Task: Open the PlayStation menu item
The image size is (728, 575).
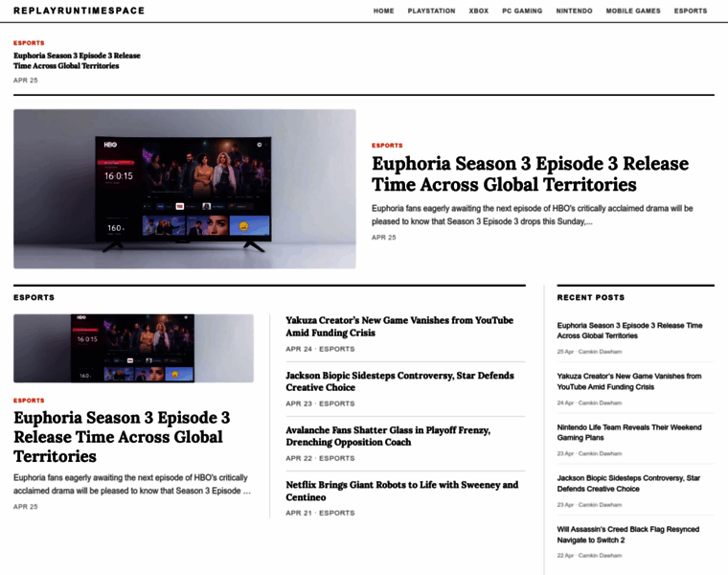Action: 431,11
